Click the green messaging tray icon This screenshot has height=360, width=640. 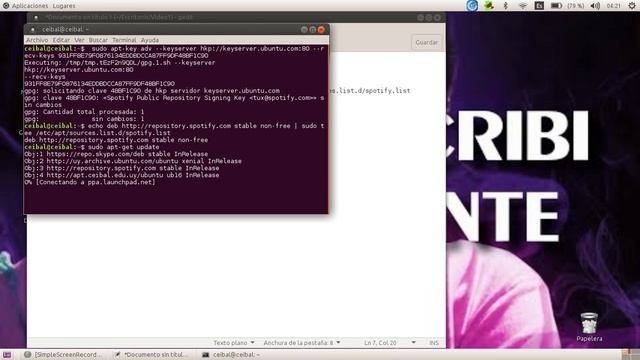coord(489,6)
